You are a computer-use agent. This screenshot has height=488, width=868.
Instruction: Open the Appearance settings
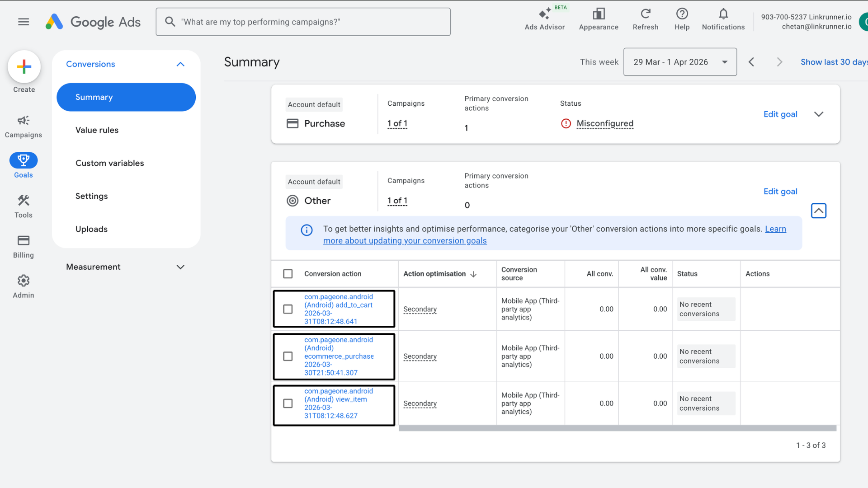tap(599, 19)
